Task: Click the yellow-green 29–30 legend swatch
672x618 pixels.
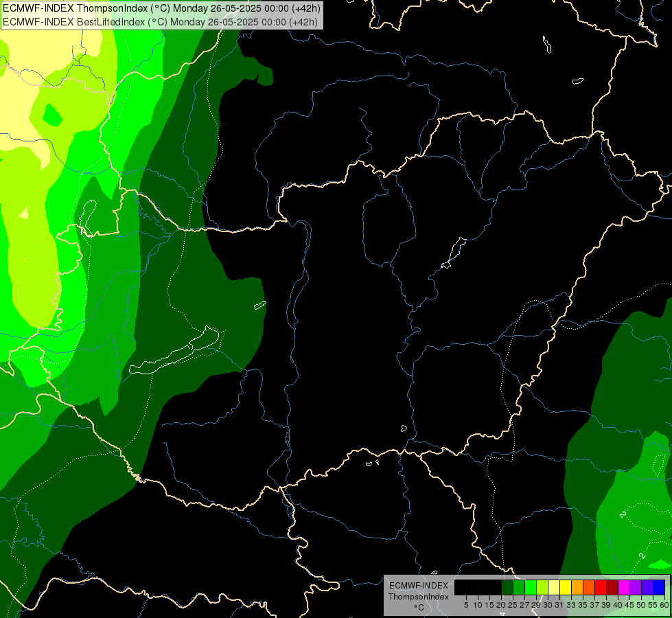Action: click(542, 587)
